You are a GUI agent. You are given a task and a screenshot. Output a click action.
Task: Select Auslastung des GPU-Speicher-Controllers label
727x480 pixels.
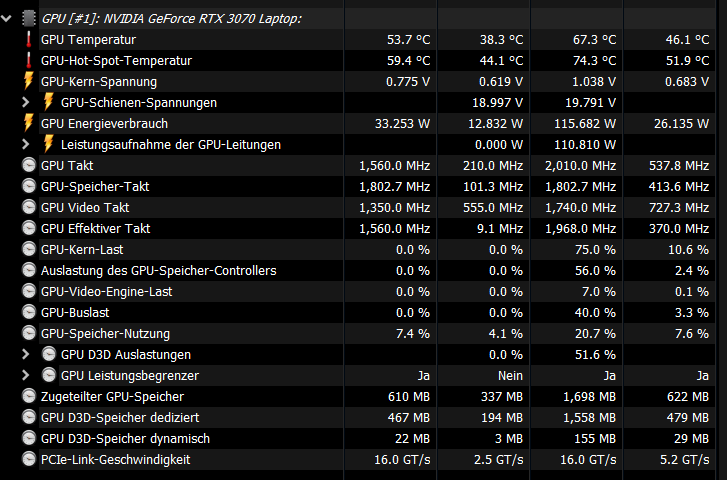point(159,271)
